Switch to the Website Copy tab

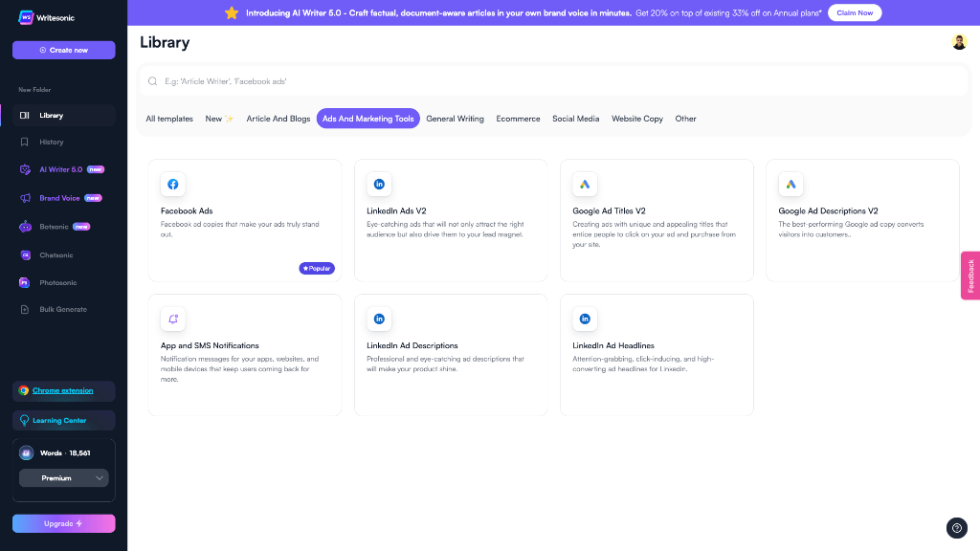click(x=636, y=119)
